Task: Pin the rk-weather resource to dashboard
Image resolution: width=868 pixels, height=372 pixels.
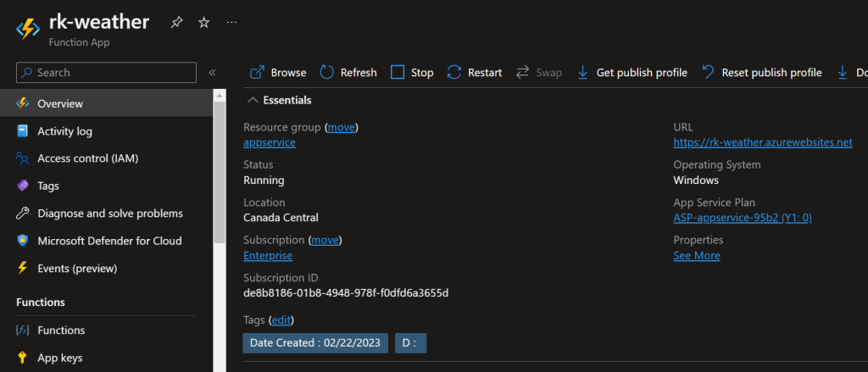Action: [176, 23]
